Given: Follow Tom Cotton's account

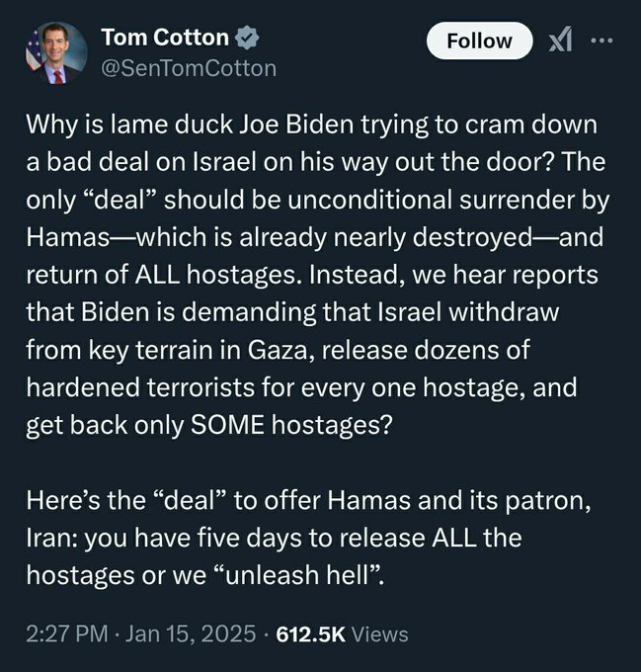Looking at the screenshot, I should (x=479, y=41).
